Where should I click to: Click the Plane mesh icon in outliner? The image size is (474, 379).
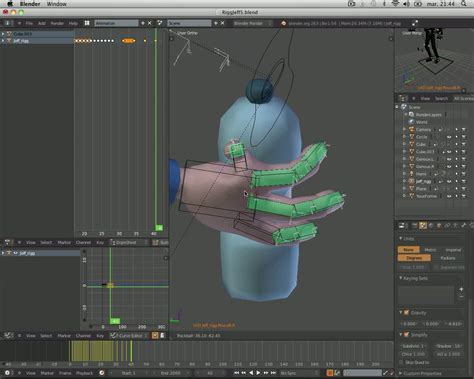click(x=412, y=189)
